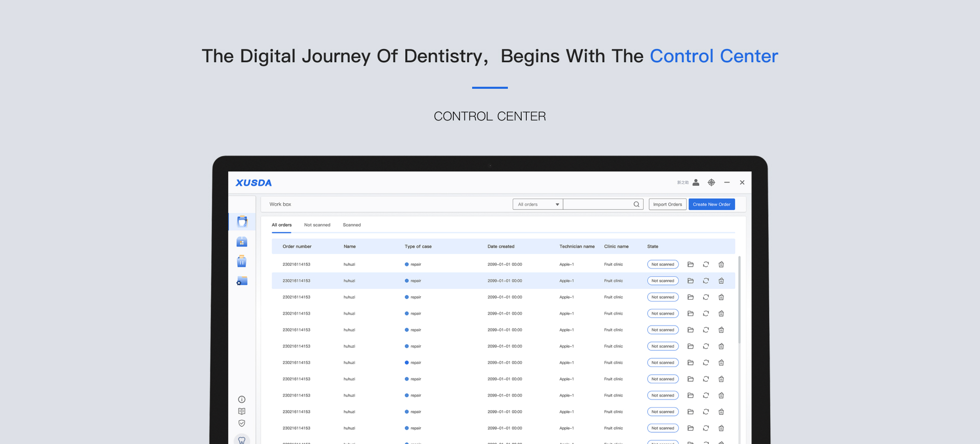
Task: Click the Create New Order button
Action: [712, 204]
